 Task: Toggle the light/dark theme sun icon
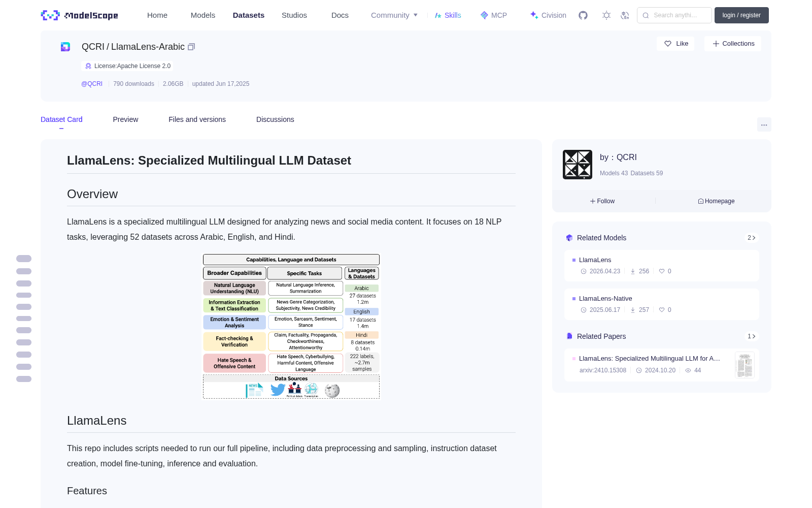point(606,15)
